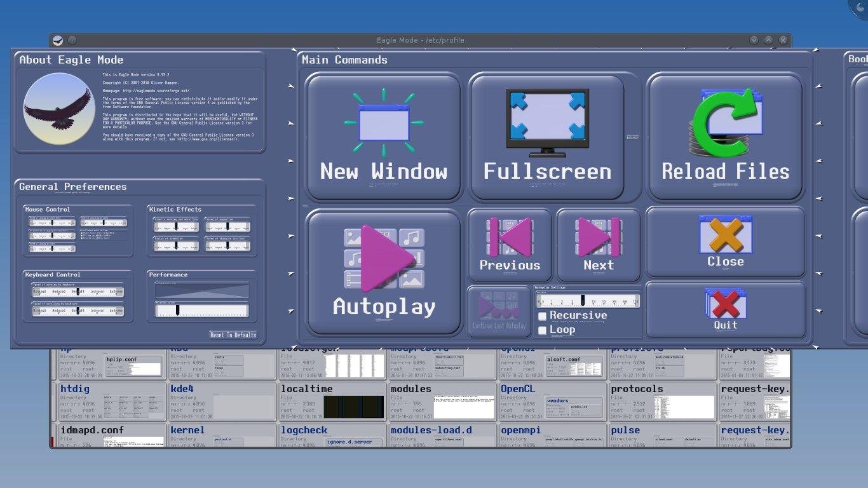Image resolution: width=868 pixels, height=488 pixels.
Task: Adjust Speed of magnetism slider
Action: [x=227, y=226]
